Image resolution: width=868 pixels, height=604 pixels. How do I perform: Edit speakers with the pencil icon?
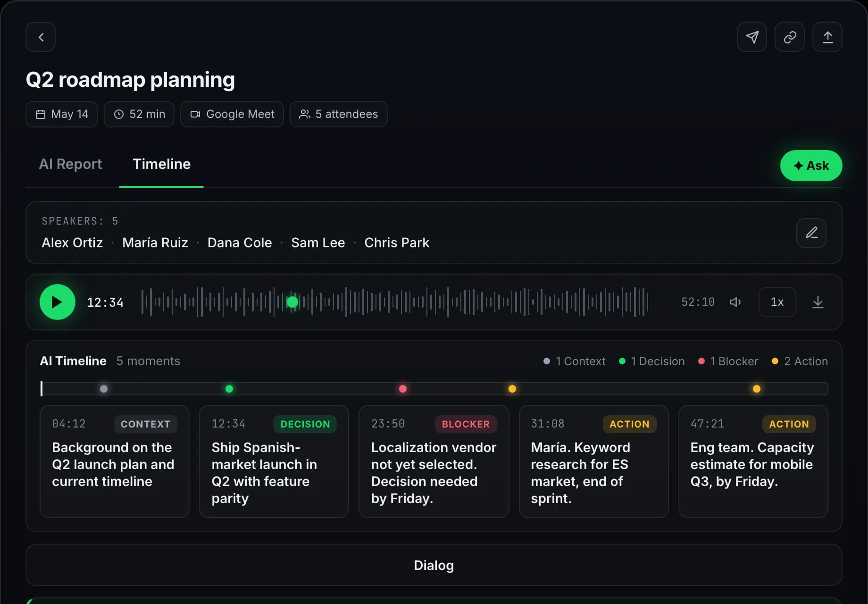point(811,233)
